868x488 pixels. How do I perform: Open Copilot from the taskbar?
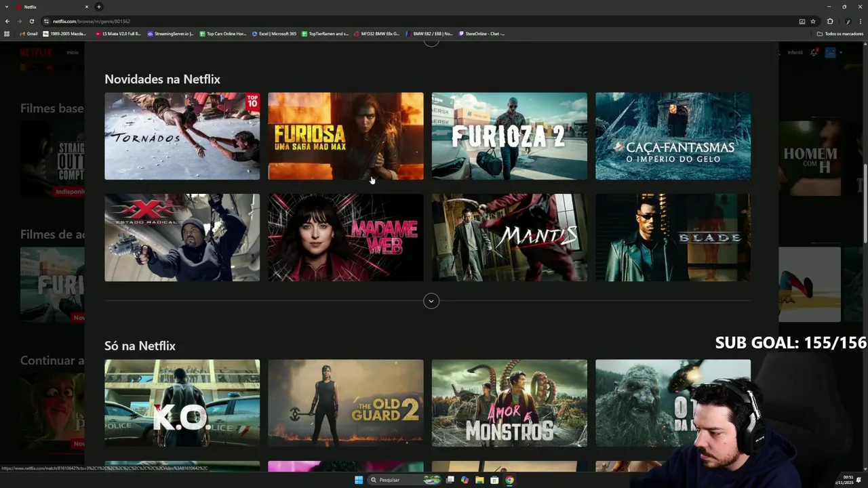tap(465, 480)
